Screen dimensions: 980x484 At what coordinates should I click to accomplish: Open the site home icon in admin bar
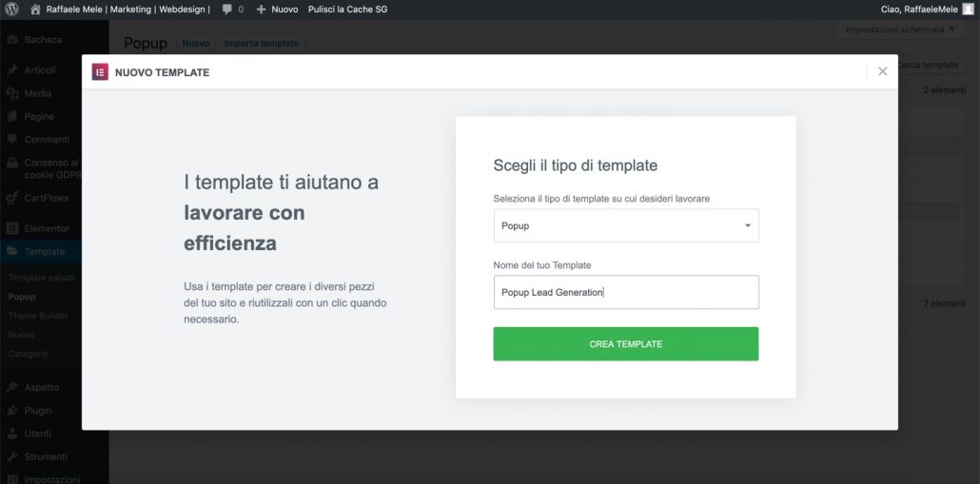tap(35, 10)
